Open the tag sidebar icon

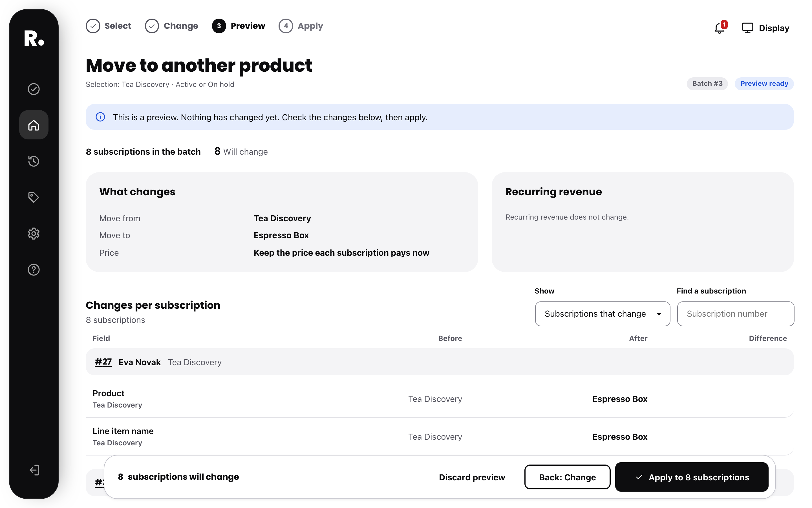click(x=34, y=197)
